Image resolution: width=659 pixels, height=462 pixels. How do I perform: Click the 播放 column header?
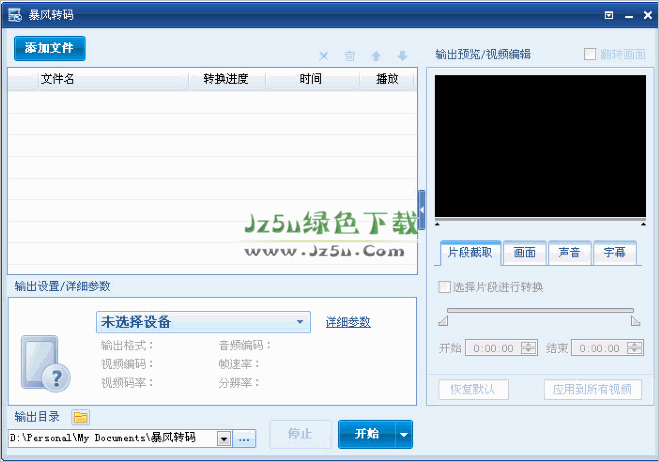(387, 79)
